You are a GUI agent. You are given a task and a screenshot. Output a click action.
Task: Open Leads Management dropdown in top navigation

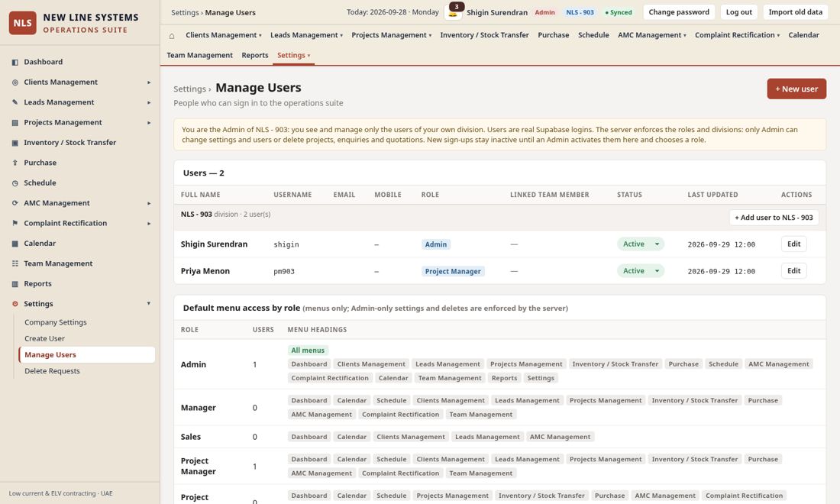pyautogui.click(x=306, y=35)
